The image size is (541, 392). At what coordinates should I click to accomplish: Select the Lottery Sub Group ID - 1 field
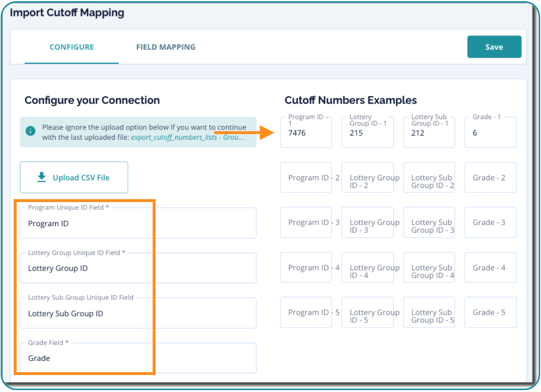pyautogui.click(x=429, y=133)
